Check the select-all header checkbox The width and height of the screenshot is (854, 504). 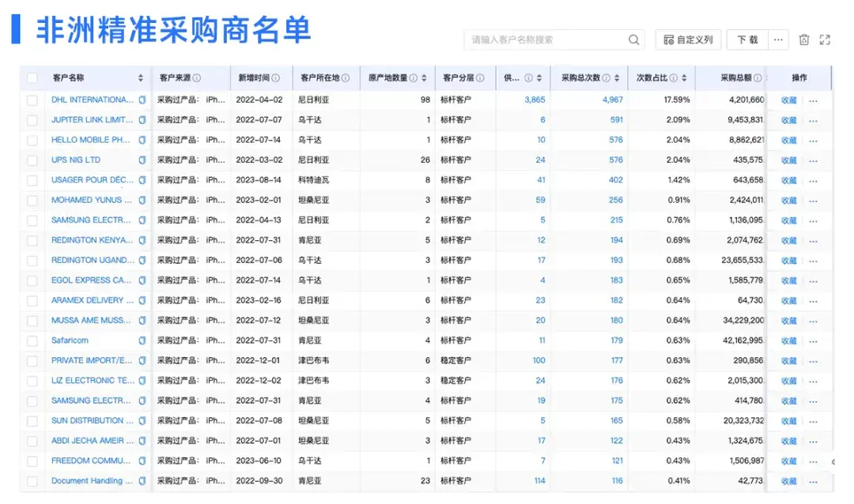(32, 78)
